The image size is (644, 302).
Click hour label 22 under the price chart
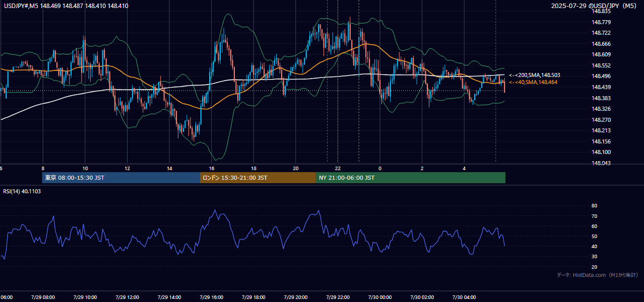(x=338, y=168)
